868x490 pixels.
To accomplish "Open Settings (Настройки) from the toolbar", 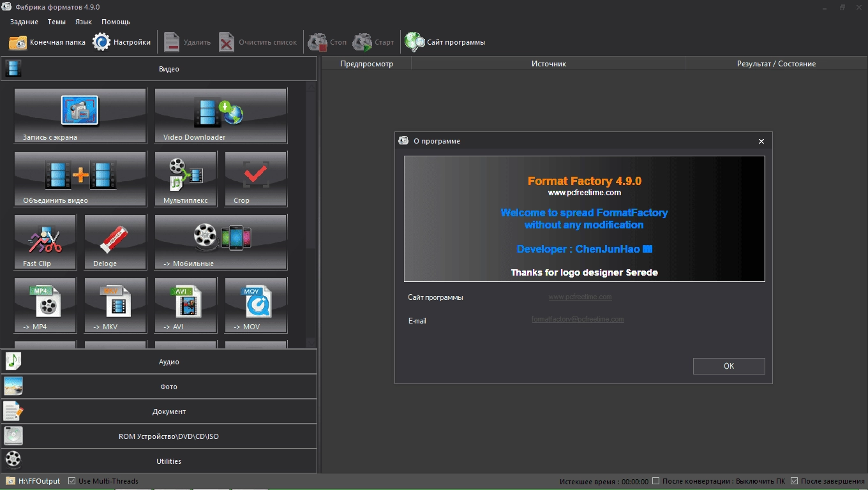I will (x=121, y=42).
